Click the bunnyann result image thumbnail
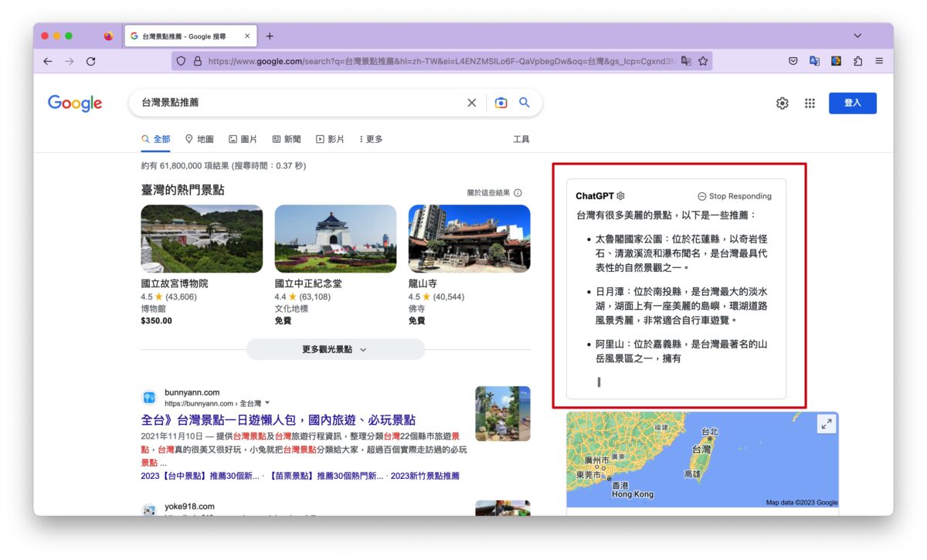This screenshot has height=560, width=927. 503,413
